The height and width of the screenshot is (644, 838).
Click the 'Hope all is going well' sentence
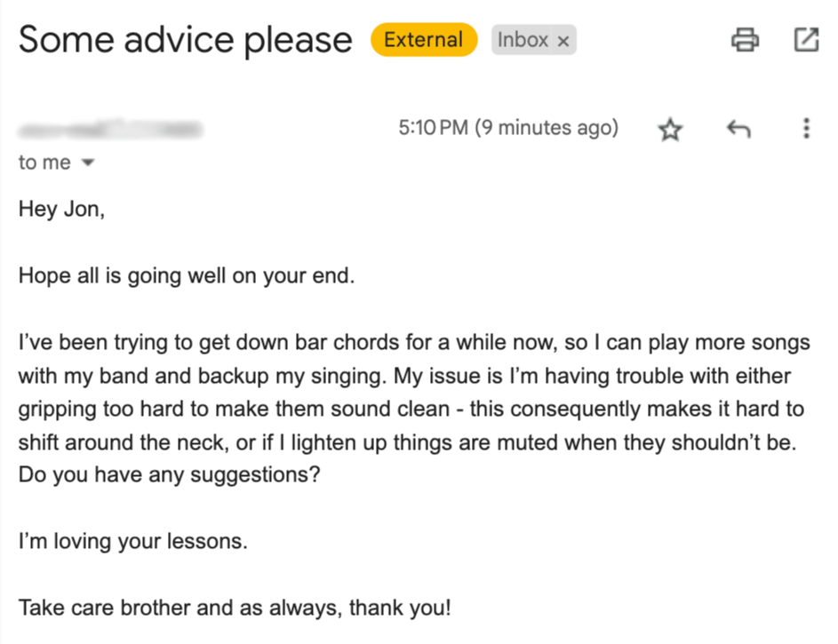187,275
